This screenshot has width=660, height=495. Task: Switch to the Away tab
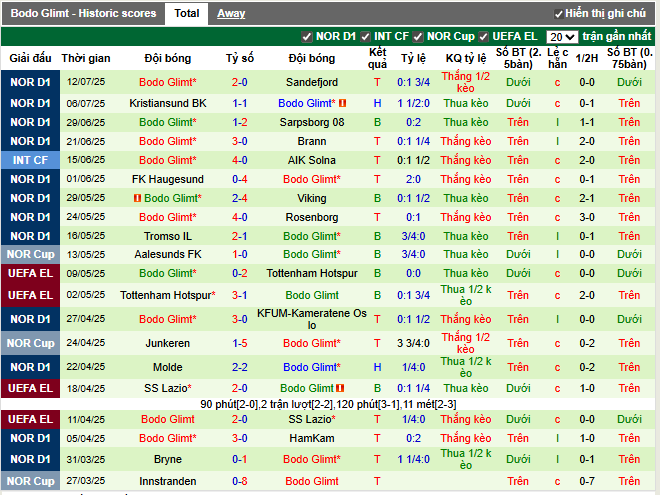coord(231,13)
